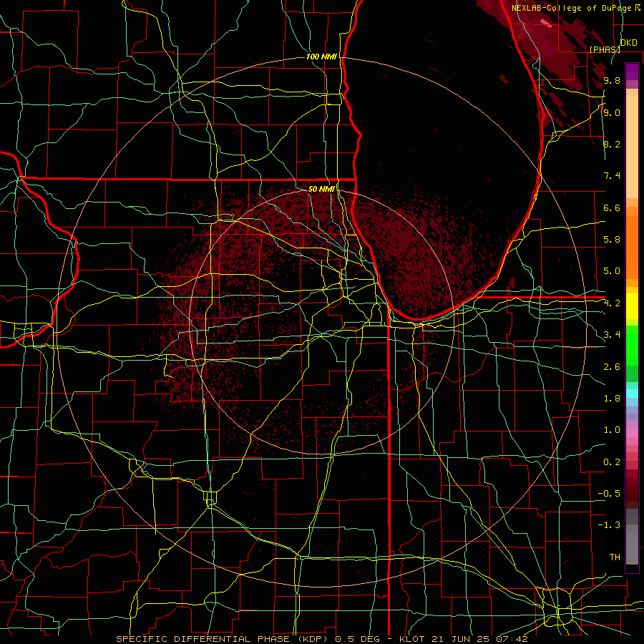The height and width of the screenshot is (644, 644).
Task: Click the 6.6 value on the scale
Action: 612,208
